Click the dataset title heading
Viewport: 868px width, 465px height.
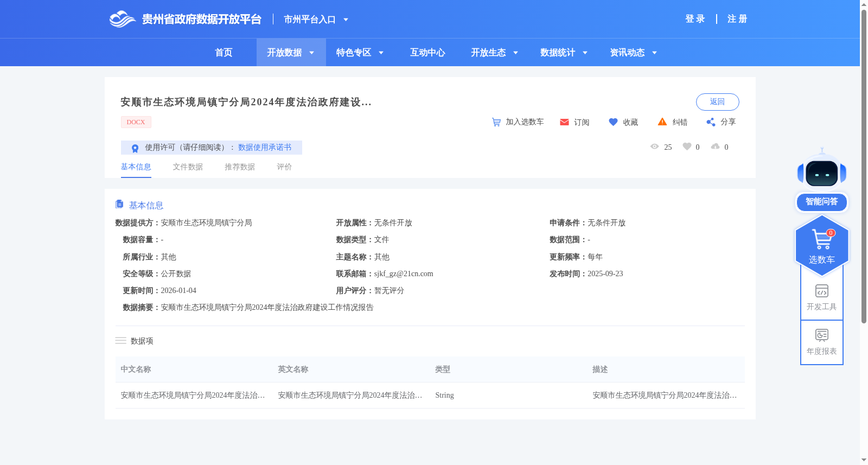(x=246, y=102)
